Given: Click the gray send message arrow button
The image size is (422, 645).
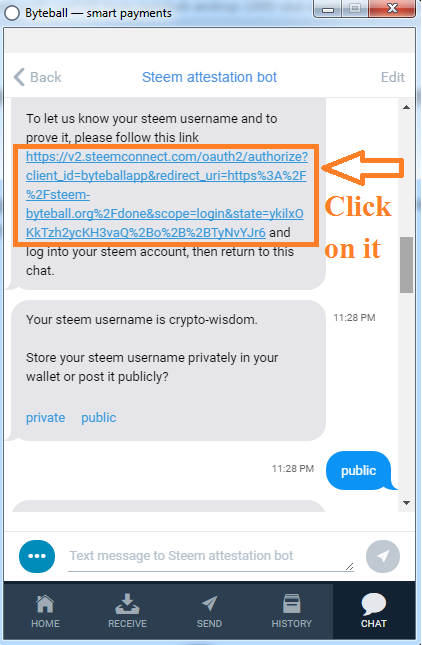Looking at the screenshot, I should click(x=383, y=557).
